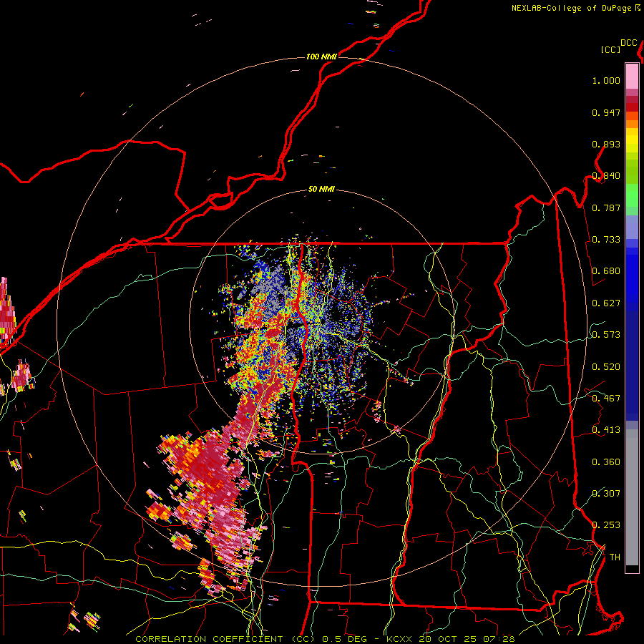Screen dimensions: 644x644
Task: Select the 0.680 scale value
Action: [x=606, y=271]
